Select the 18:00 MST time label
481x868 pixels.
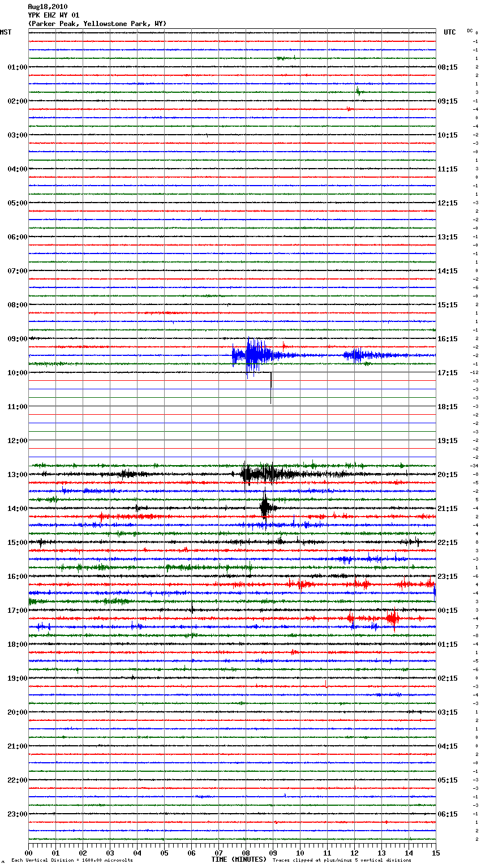click(x=18, y=644)
